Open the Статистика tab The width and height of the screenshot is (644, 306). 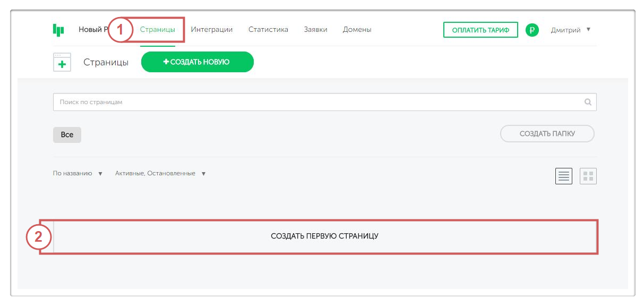268,30
